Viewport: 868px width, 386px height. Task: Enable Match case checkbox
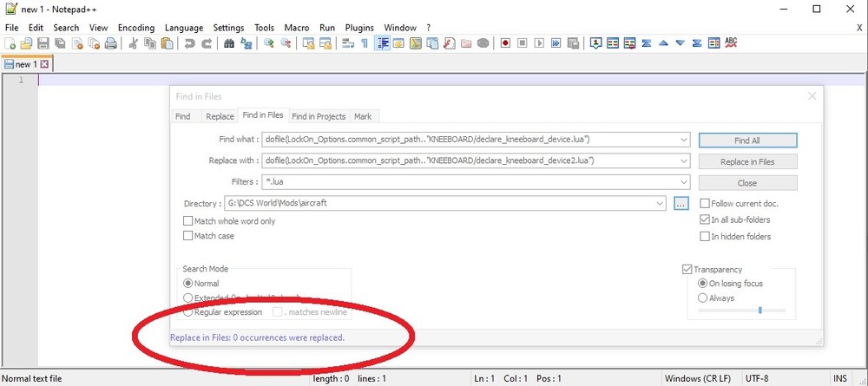pyautogui.click(x=187, y=236)
